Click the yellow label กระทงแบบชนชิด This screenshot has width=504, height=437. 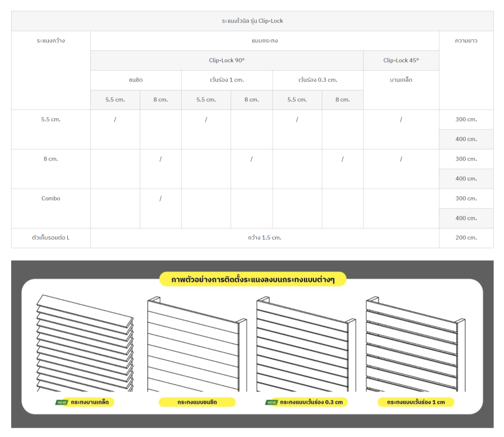(x=197, y=402)
